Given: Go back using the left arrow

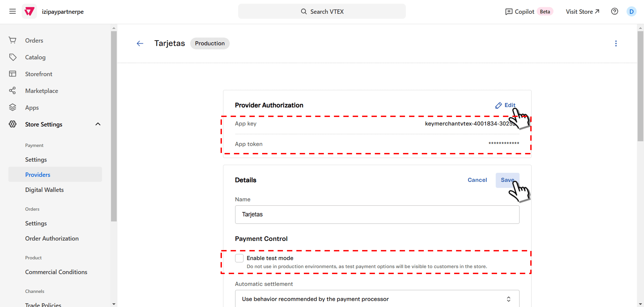Looking at the screenshot, I should (140, 43).
